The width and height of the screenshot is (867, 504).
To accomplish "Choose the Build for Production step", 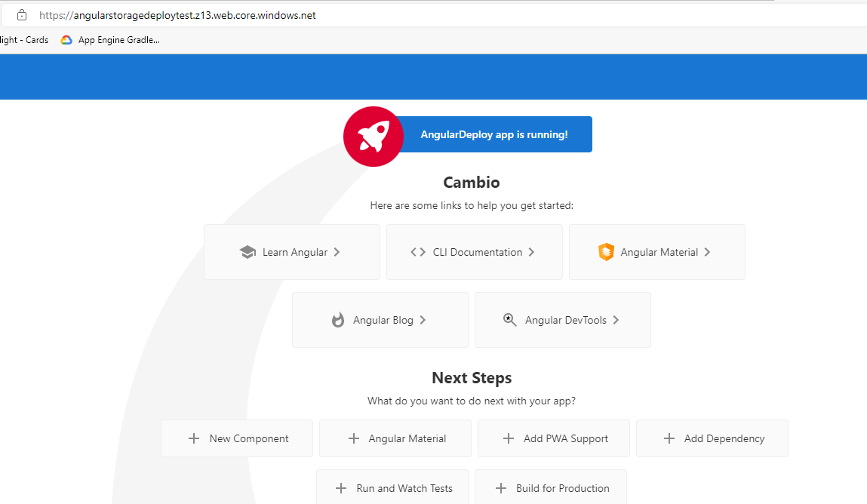I will coord(551,488).
